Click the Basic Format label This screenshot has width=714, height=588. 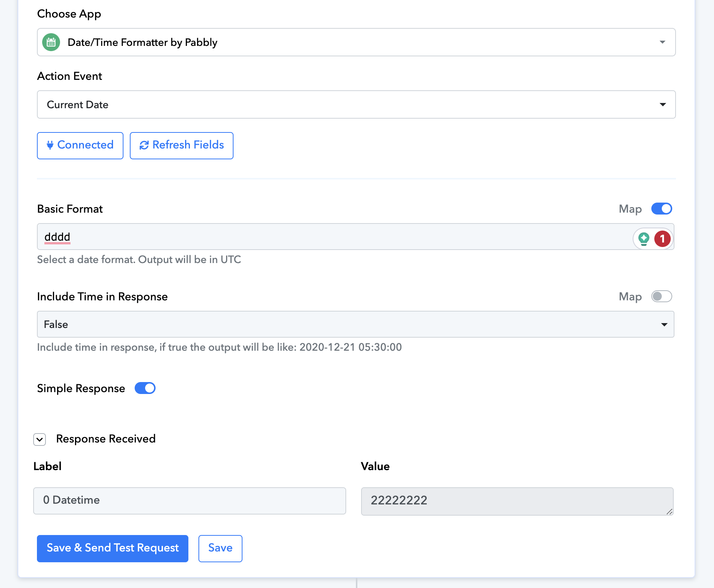tap(70, 209)
